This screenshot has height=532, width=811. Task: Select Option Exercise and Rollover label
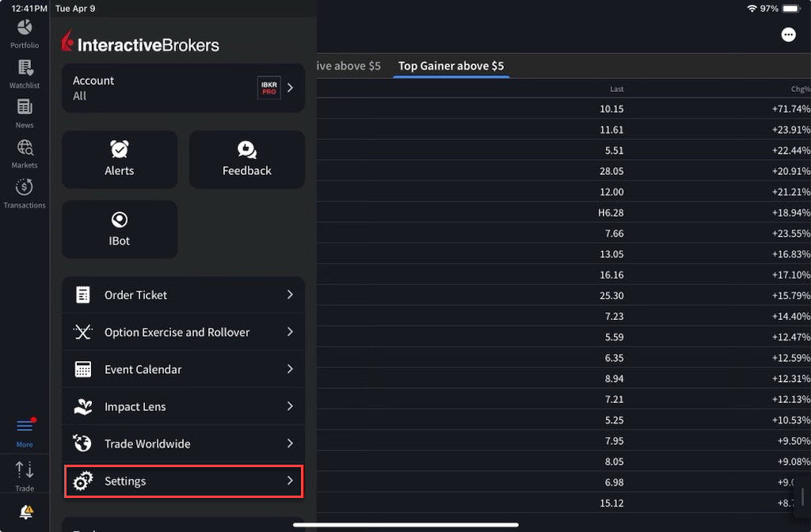click(177, 332)
